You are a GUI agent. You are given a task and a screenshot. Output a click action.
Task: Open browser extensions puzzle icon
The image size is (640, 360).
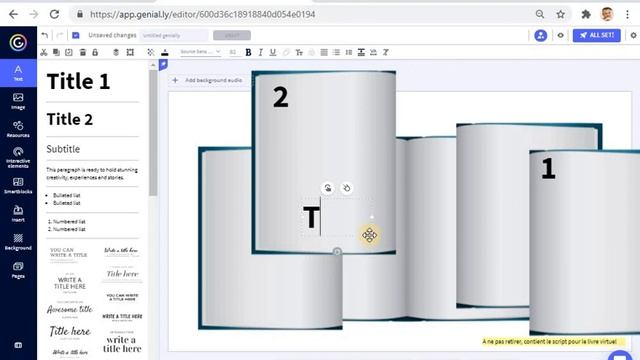point(586,14)
